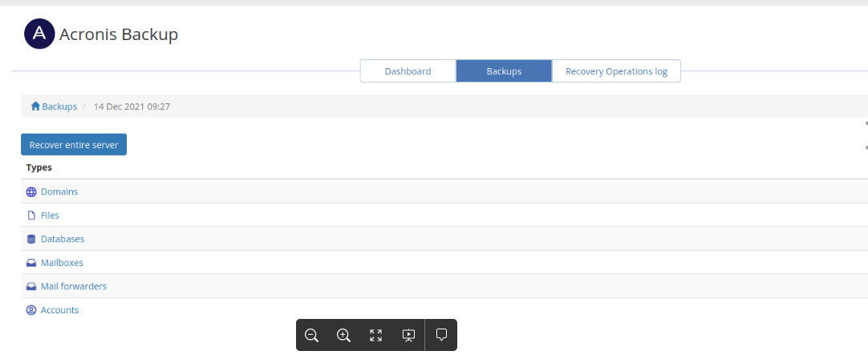Click the home icon in breadcrumb

(x=35, y=106)
